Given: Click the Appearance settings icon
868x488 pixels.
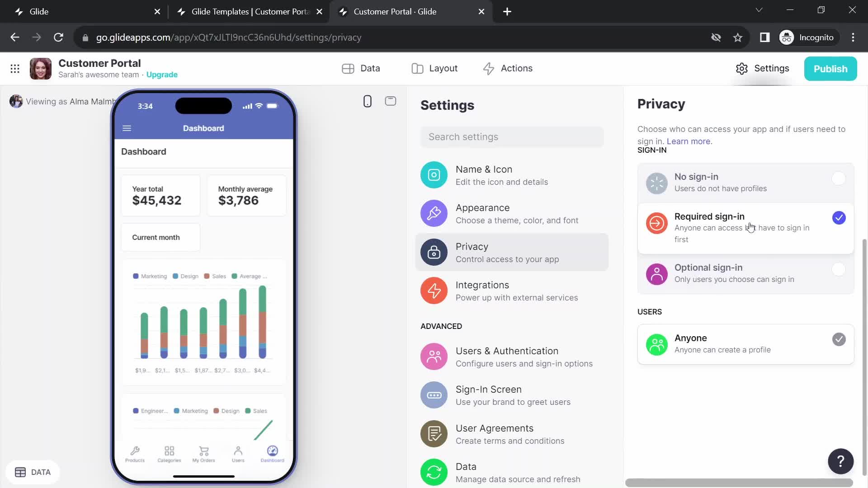Looking at the screenshot, I should (434, 213).
